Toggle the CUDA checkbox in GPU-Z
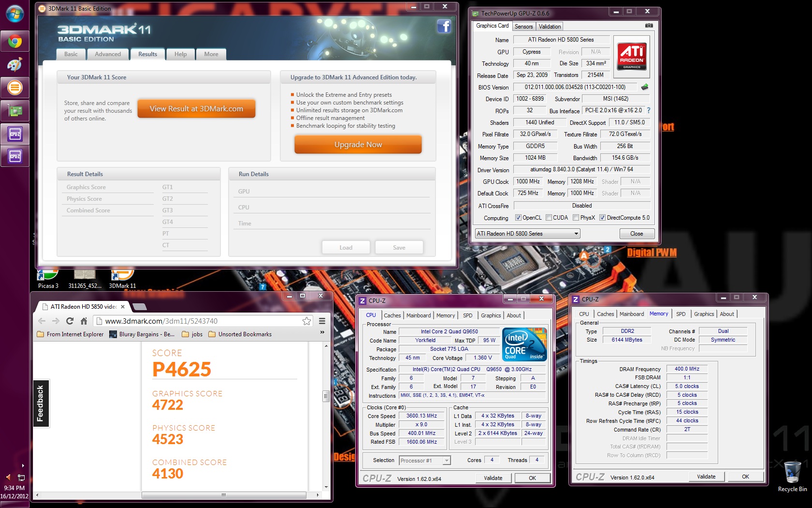Screen dimensions: 812x508 549,218
